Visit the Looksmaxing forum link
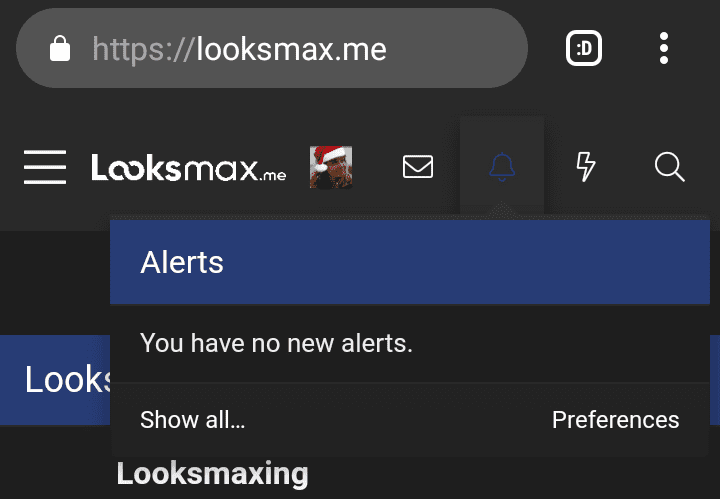Image resolution: width=720 pixels, height=499 pixels. 212,474
